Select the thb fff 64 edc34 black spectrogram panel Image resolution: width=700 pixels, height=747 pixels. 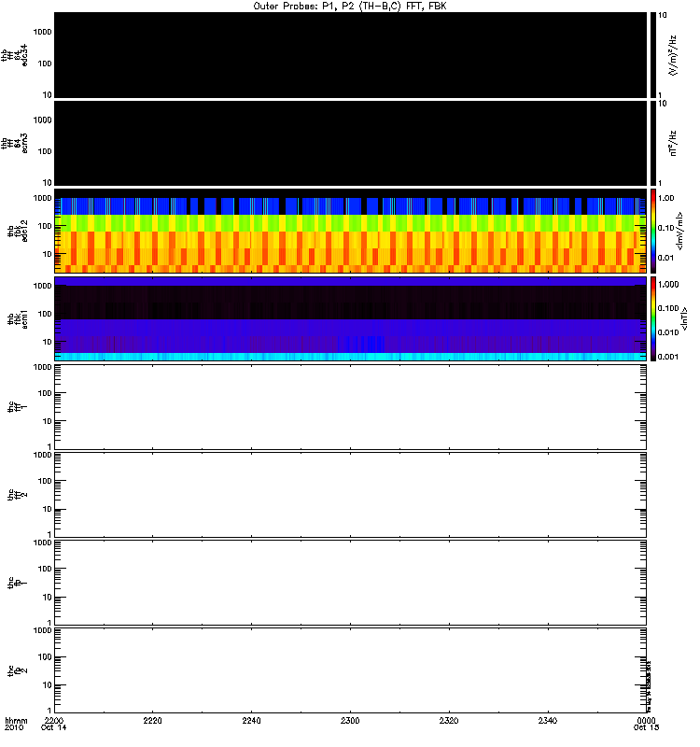[x=350, y=55]
